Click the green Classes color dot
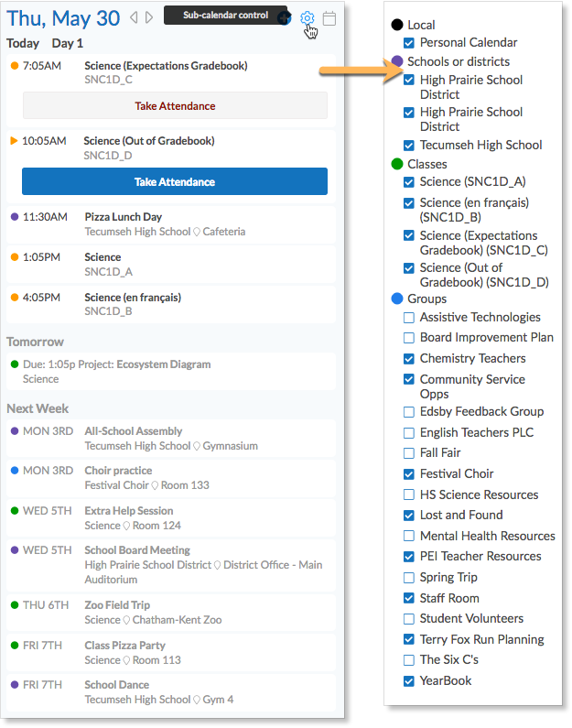 (x=397, y=164)
